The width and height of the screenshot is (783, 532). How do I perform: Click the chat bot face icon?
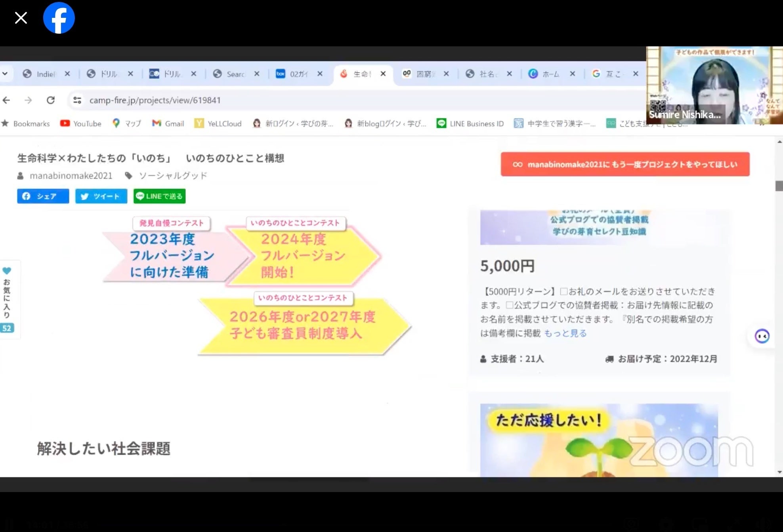point(762,336)
